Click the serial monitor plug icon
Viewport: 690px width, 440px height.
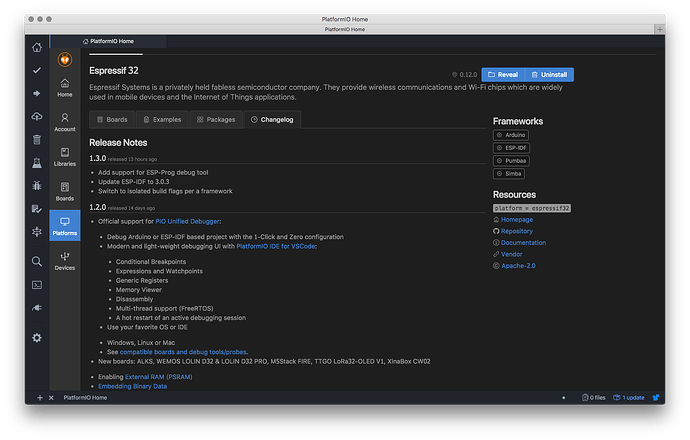37,308
